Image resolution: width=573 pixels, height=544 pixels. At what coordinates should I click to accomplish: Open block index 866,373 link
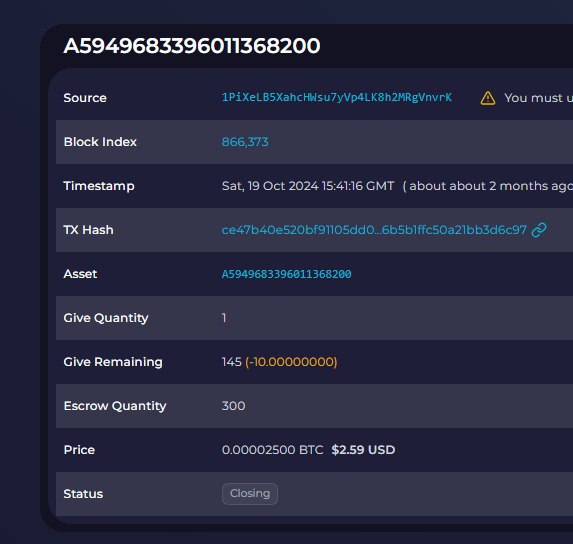[x=245, y=142]
